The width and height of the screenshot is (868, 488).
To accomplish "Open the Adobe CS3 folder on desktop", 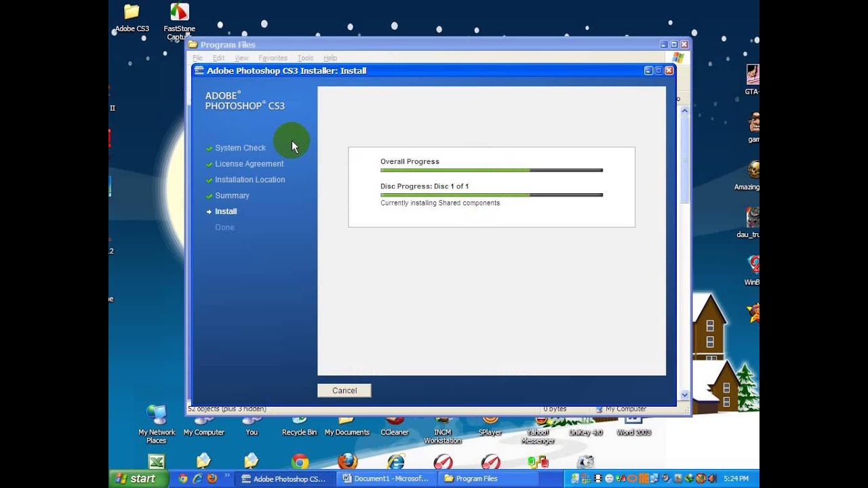I will (x=132, y=18).
